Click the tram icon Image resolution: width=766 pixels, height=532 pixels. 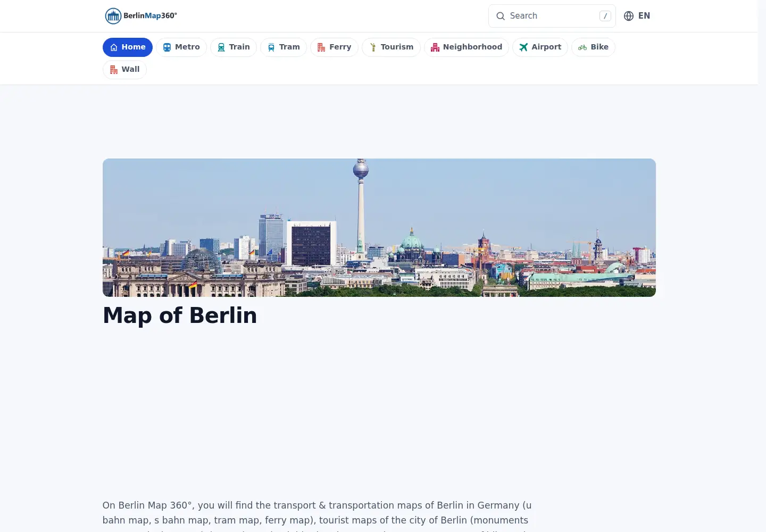271,47
